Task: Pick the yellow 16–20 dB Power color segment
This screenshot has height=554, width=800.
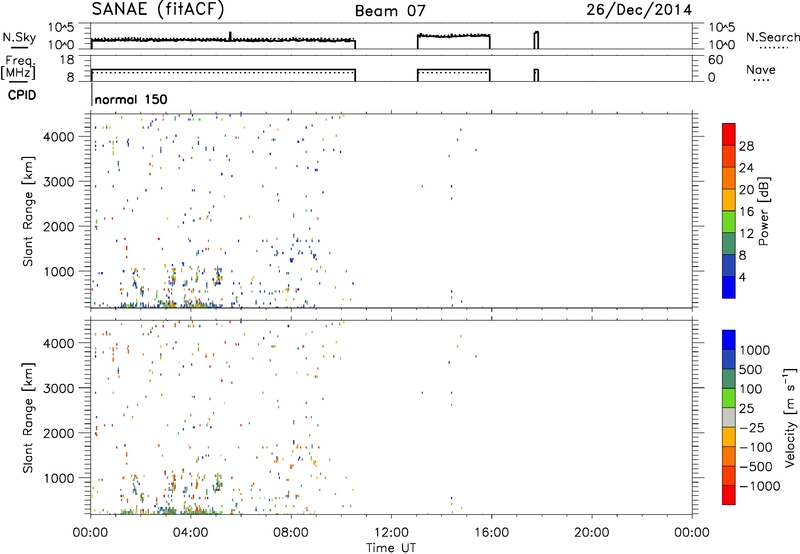Action: tap(729, 199)
